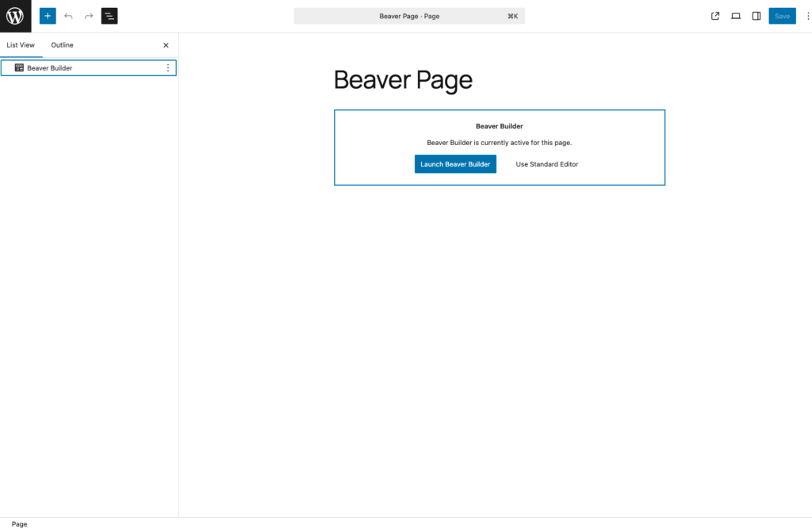The image size is (812, 529).
Task: Open the device preview dropdown
Action: tap(736, 16)
